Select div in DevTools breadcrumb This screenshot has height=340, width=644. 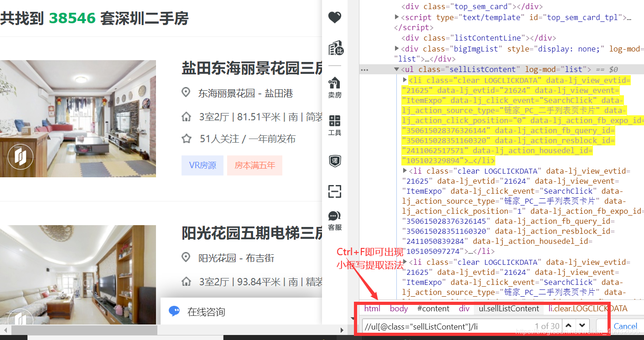pos(464,309)
